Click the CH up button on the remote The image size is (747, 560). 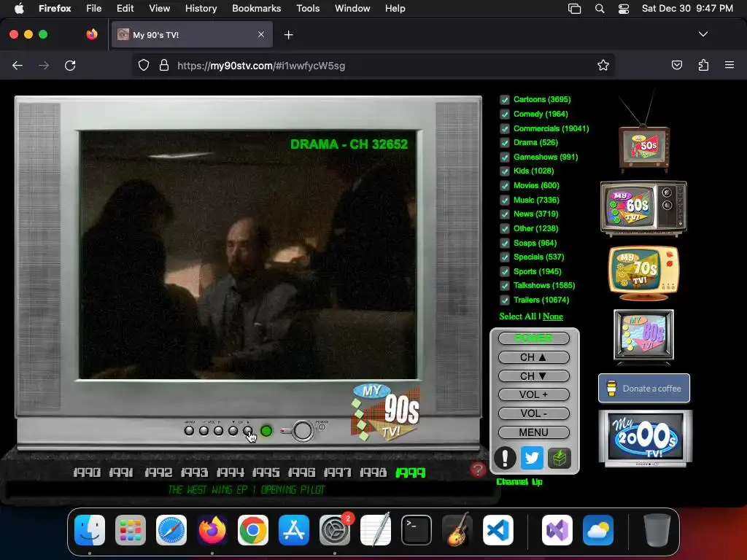click(533, 357)
